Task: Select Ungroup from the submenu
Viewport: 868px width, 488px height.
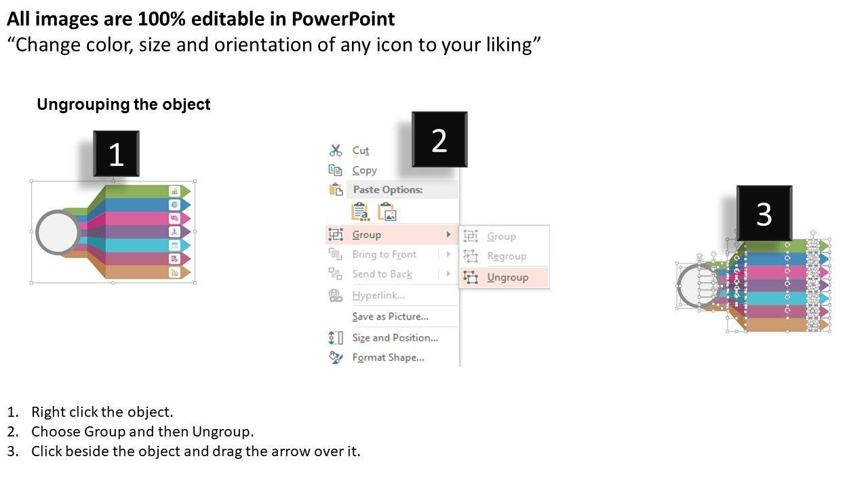Action: (507, 277)
